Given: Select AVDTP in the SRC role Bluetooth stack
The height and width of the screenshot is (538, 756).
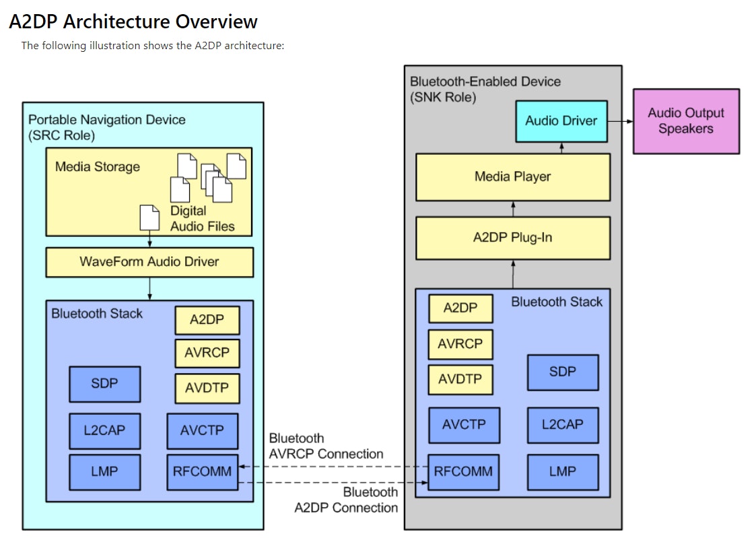Looking at the screenshot, I should [207, 387].
